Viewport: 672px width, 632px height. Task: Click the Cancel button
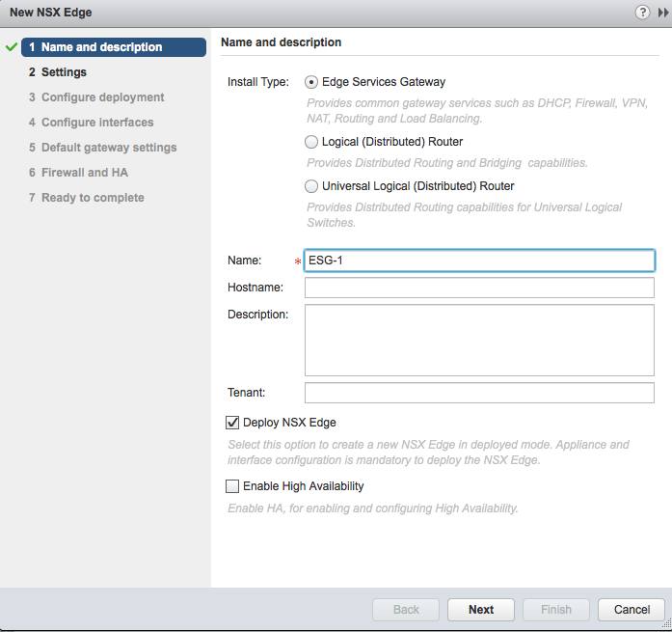click(632, 610)
